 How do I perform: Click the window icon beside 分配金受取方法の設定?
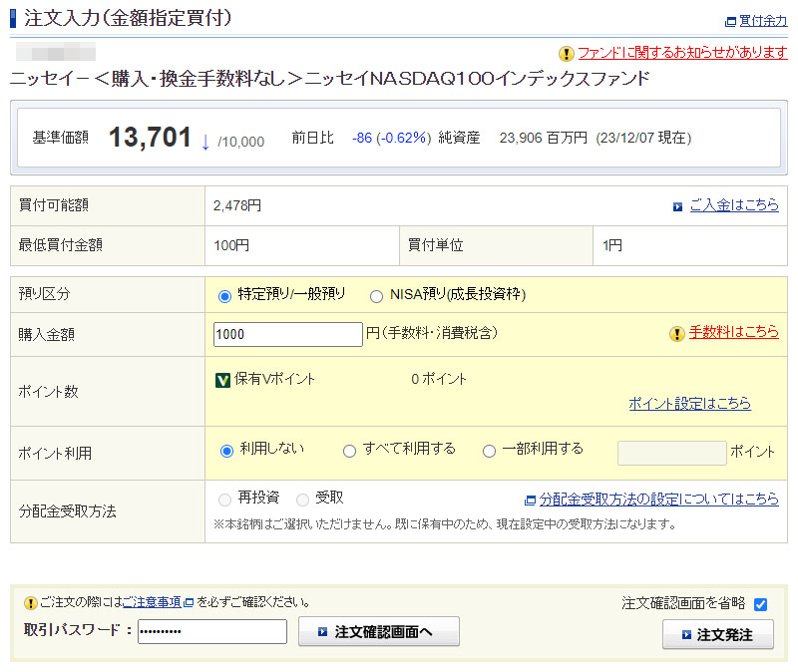[530, 500]
